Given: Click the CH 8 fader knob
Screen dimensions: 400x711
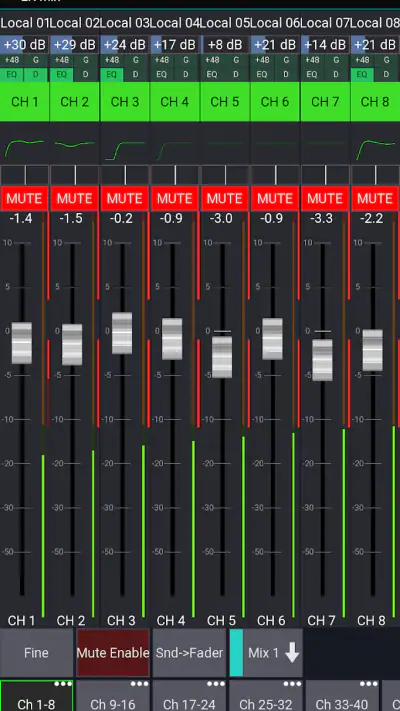Looking at the screenshot, I should [x=373, y=350].
